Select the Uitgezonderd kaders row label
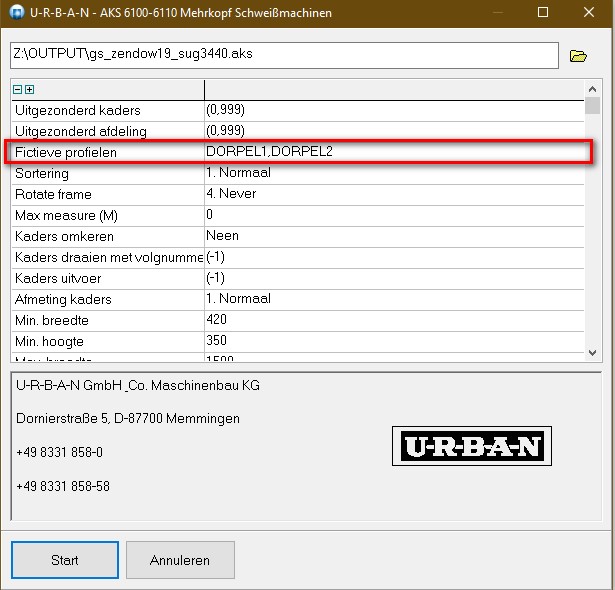The height and width of the screenshot is (590, 615). [x=78, y=111]
